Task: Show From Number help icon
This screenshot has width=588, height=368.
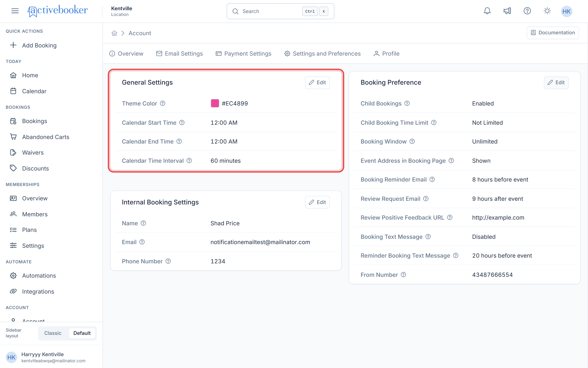Action: pos(403,275)
